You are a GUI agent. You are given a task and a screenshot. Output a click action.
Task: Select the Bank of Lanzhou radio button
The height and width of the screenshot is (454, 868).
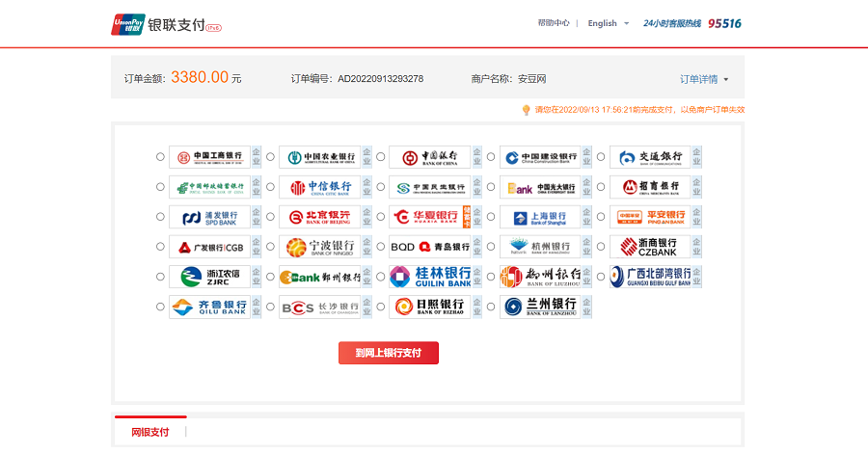point(491,307)
